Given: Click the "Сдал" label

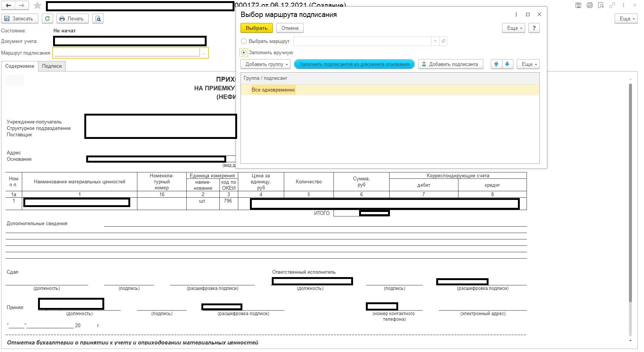Looking at the screenshot, I should tap(12, 272).
